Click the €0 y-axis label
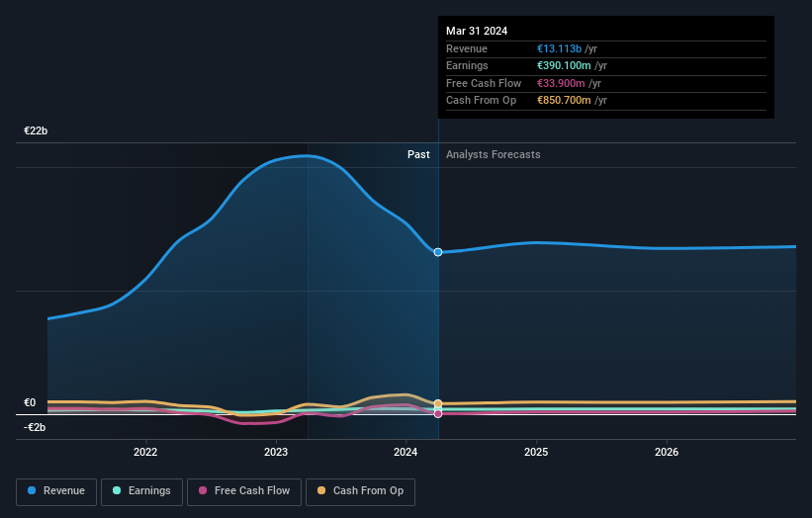The width and height of the screenshot is (812, 518). (x=30, y=402)
